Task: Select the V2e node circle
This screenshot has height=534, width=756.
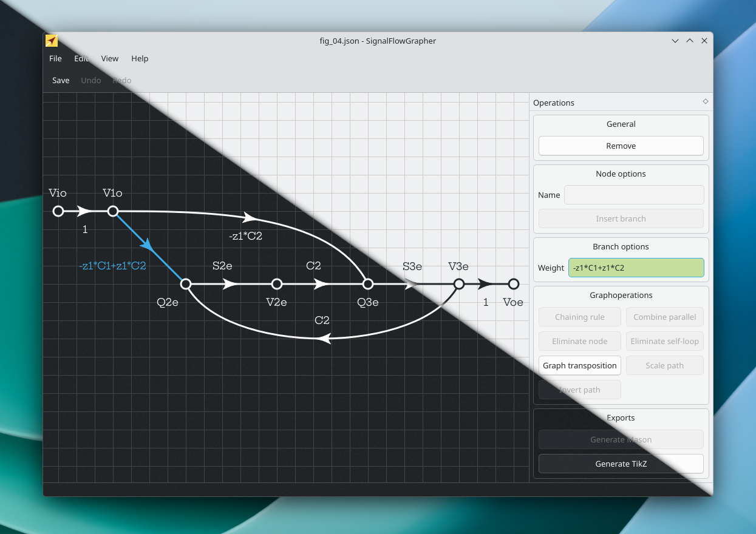Action: click(x=277, y=284)
